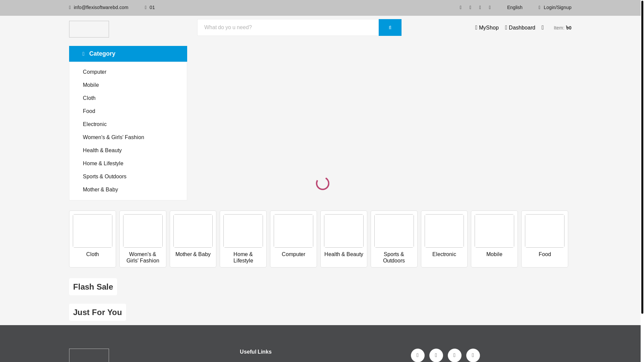Select Cloth in category sidebar
Image resolution: width=644 pixels, height=362 pixels.
click(x=89, y=98)
